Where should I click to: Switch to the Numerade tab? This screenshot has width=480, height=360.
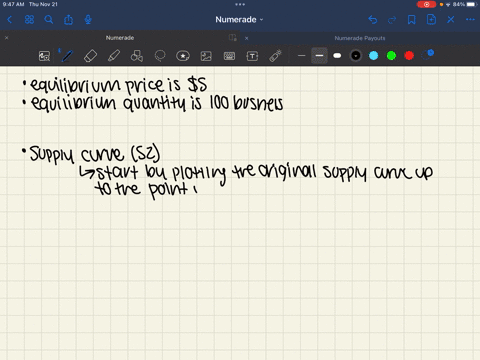pos(120,38)
